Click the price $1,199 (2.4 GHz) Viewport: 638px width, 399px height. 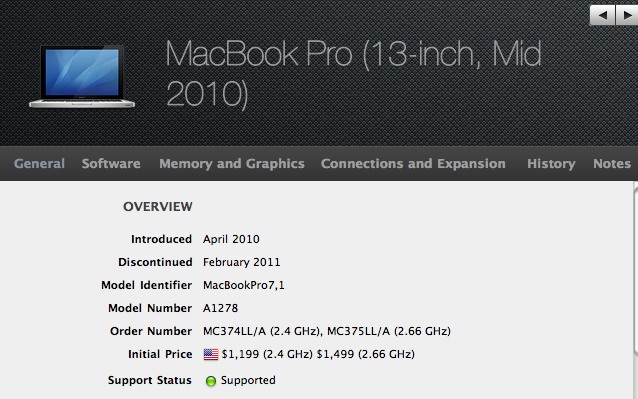pyautogui.click(x=267, y=354)
